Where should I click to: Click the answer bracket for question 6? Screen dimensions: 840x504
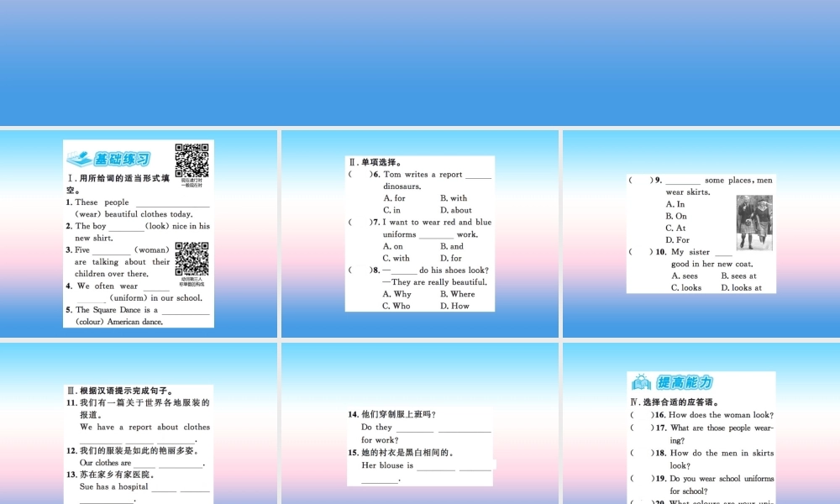360,175
